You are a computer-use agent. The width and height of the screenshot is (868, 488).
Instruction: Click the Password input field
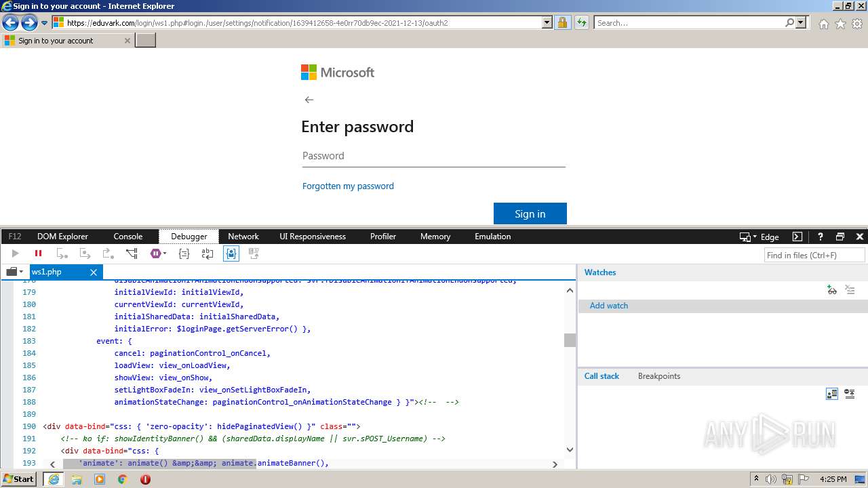pos(433,156)
